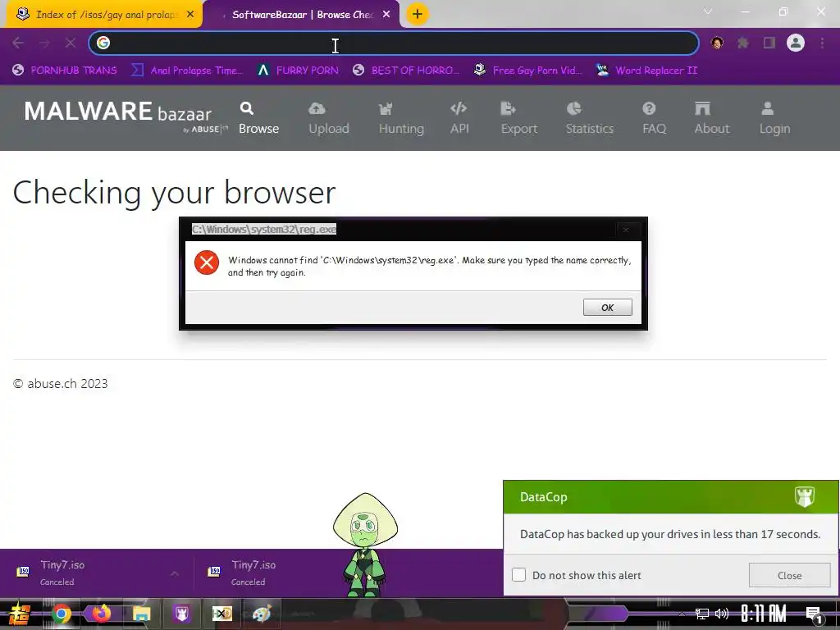The width and height of the screenshot is (840, 630).
Task: Open the tab search chevron
Action: pos(708,11)
